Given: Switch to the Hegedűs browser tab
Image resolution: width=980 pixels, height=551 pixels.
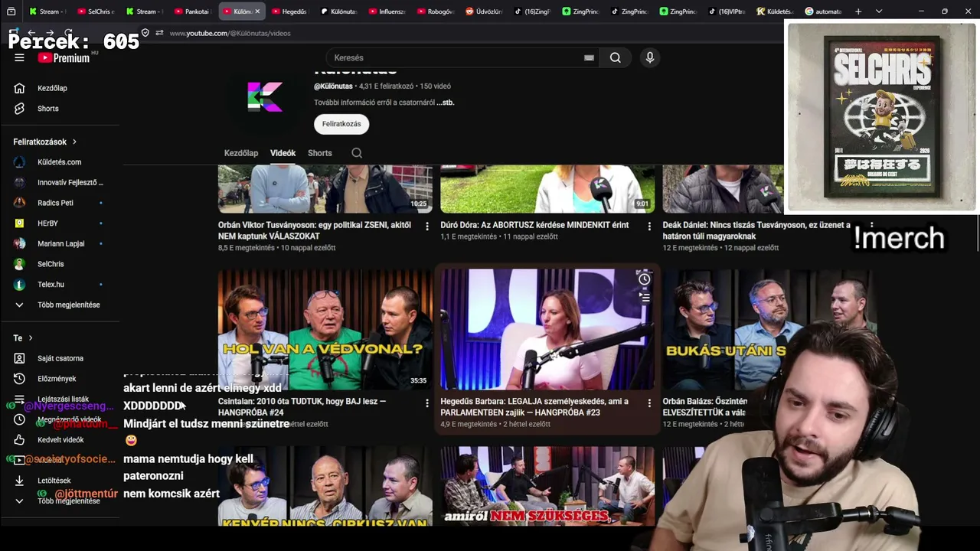Looking at the screenshot, I should click(289, 11).
